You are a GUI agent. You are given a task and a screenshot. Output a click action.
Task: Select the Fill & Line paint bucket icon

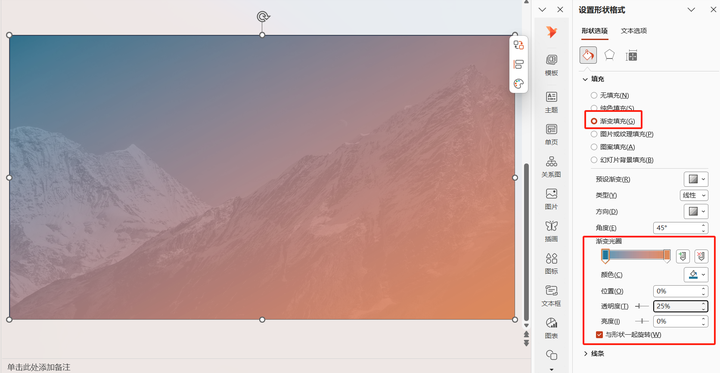click(588, 55)
